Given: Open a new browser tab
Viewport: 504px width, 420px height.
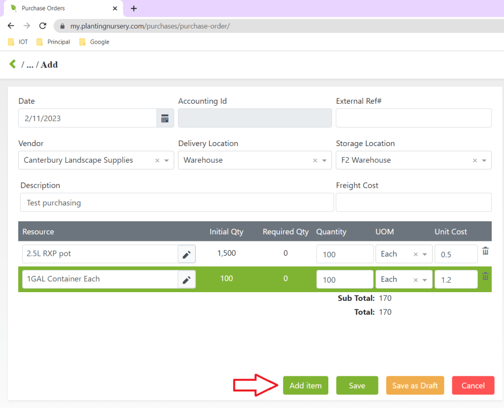Looking at the screenshot, I should click(134, 8).
